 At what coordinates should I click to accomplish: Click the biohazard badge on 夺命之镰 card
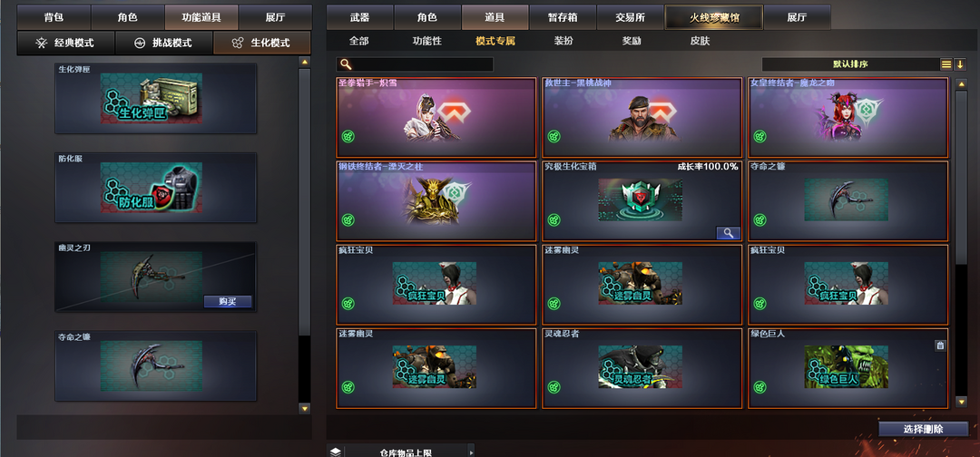(759, 219)
